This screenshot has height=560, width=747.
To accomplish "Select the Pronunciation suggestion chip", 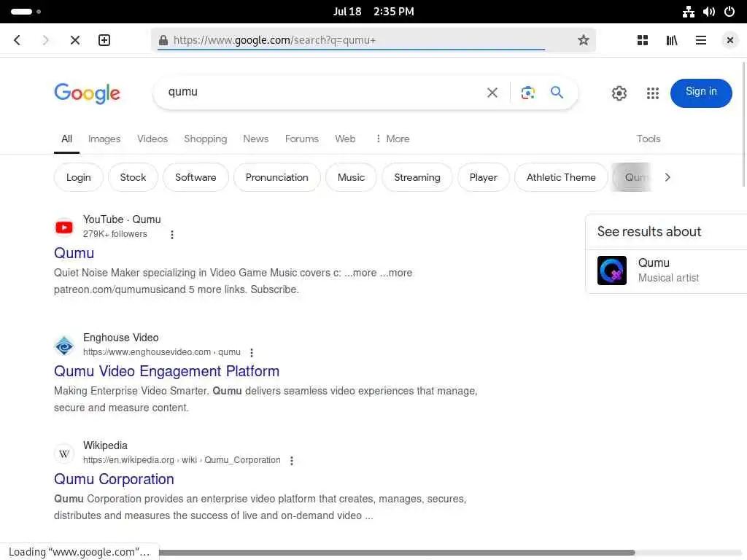I will 276,177.
